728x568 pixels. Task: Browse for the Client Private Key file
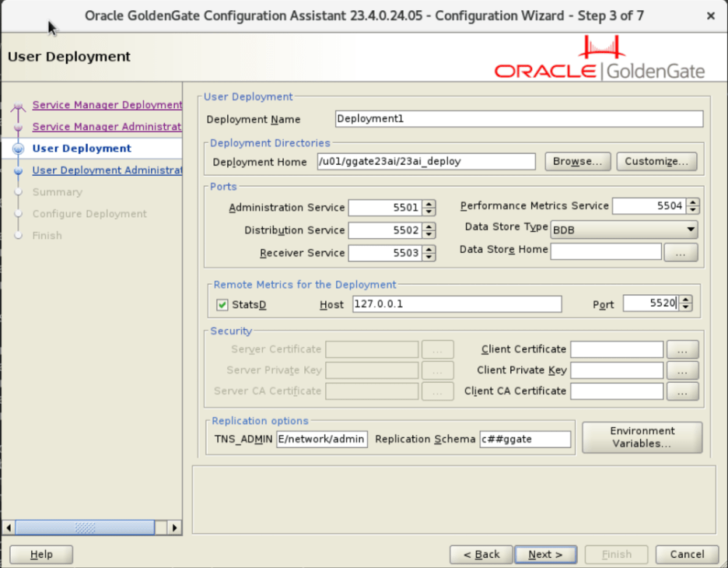tap(683, 370)
